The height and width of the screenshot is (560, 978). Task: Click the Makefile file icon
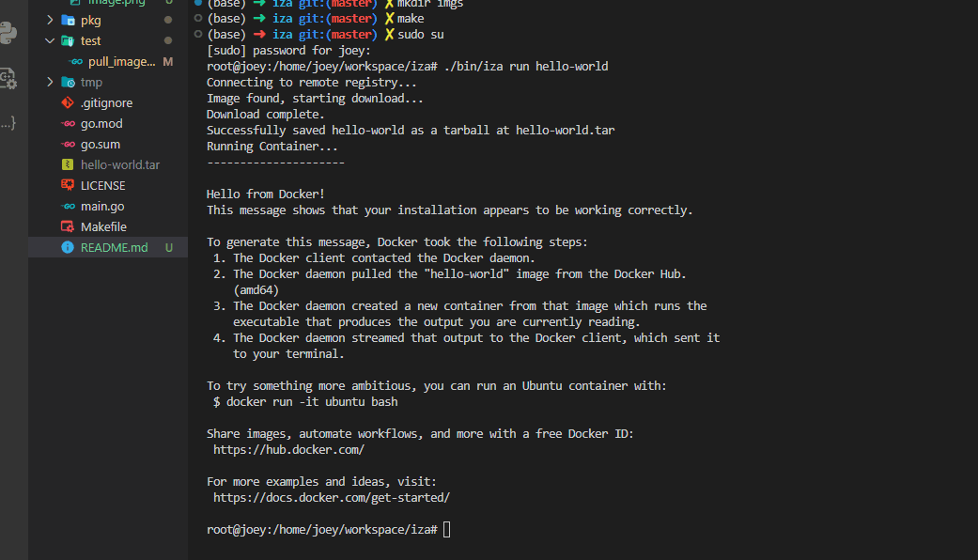point(68,227)
